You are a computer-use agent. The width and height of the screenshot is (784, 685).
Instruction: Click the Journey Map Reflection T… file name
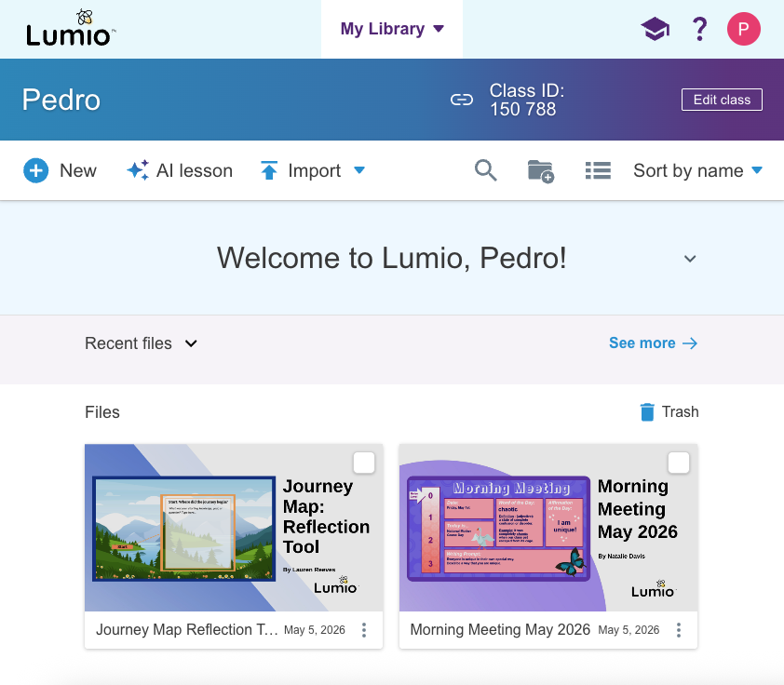[186, 629]
